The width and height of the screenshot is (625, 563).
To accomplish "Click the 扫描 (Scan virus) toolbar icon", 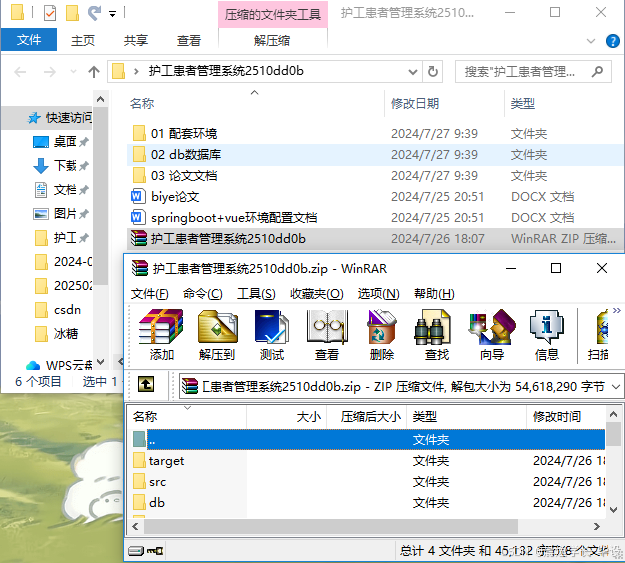I will [x=602, y=327].
